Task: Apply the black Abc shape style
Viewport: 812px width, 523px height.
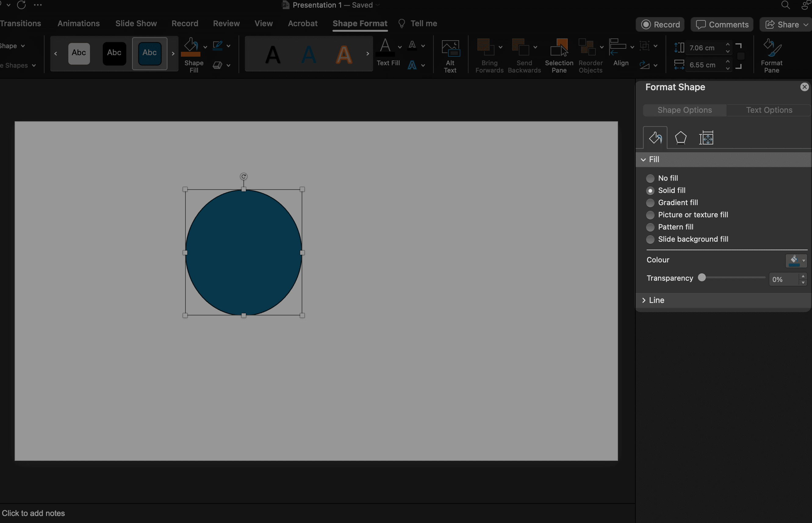Action: pos(114,53)
